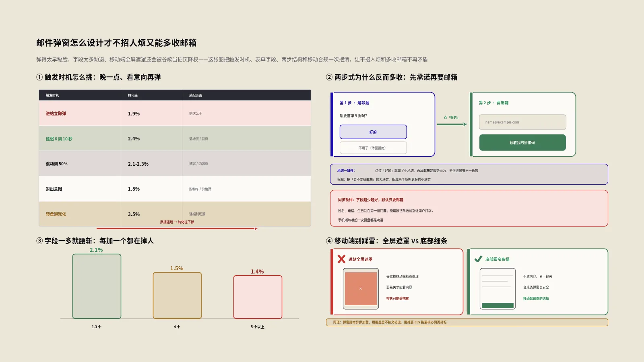
Task: Click the 适配页面 column header
Action: tap(196, 95)
